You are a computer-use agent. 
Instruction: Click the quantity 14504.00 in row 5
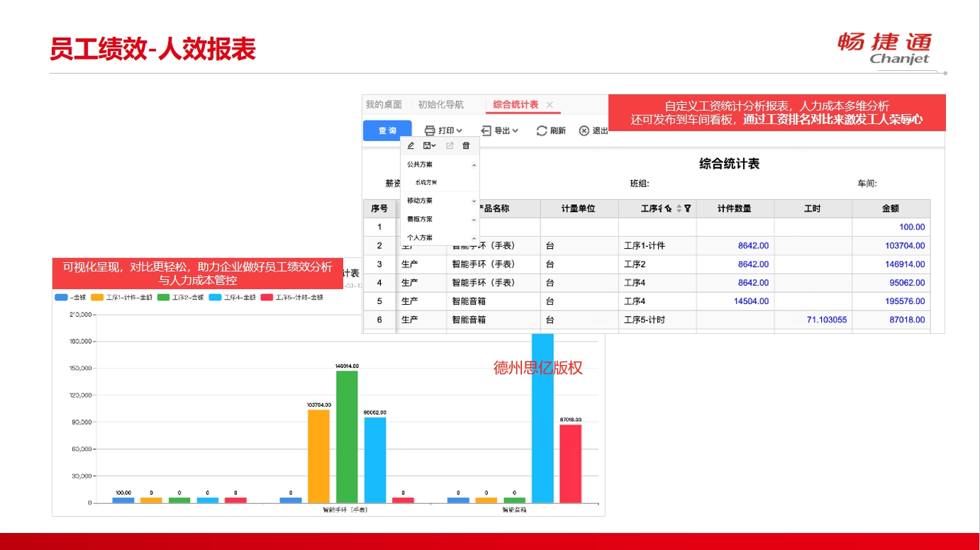(x=751, y=301)
